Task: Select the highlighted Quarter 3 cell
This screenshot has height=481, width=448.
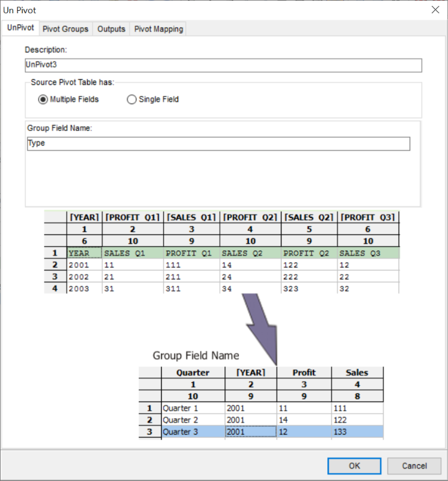Action: pyautogui.click(x=192, y=432)
